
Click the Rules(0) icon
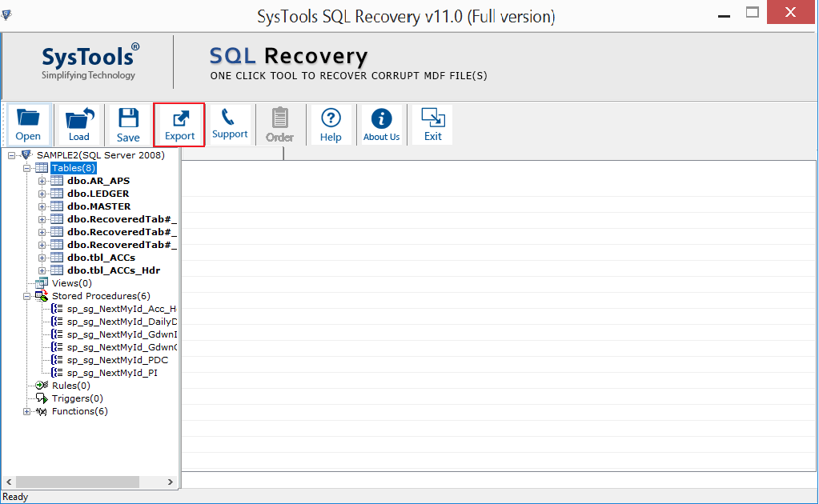pyautogui.click(x=42, y=386)
